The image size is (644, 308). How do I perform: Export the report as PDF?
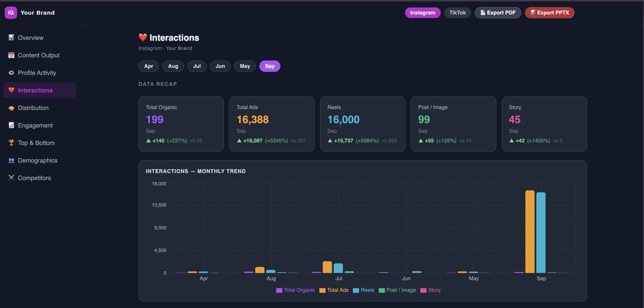tap(498, 12)
